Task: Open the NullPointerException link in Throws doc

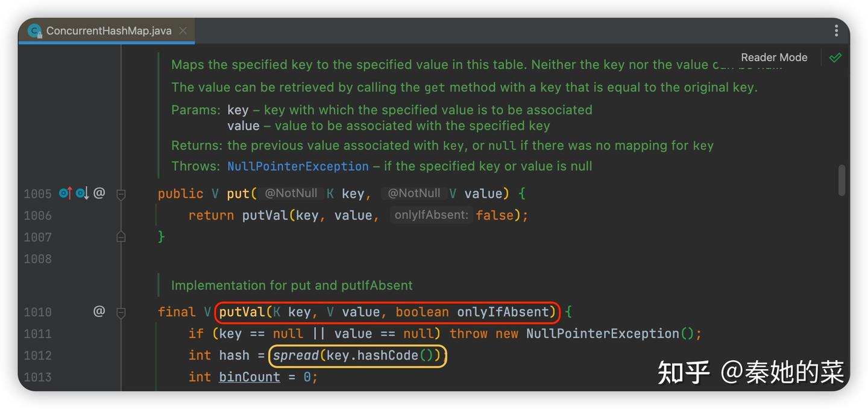Action: pyautogui.click(x=298, y=166)
